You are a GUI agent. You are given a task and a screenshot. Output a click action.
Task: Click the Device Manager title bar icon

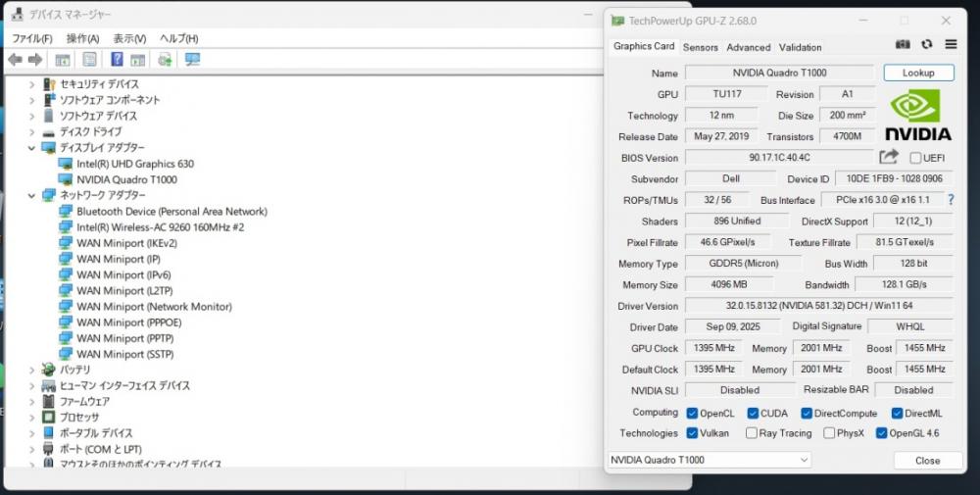coord(17,14)
